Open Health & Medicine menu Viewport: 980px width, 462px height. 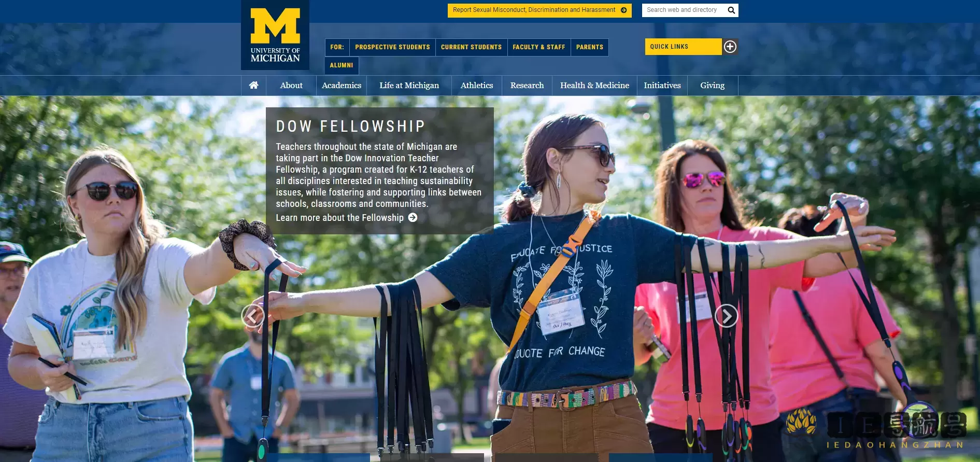[x=594, y=85]
